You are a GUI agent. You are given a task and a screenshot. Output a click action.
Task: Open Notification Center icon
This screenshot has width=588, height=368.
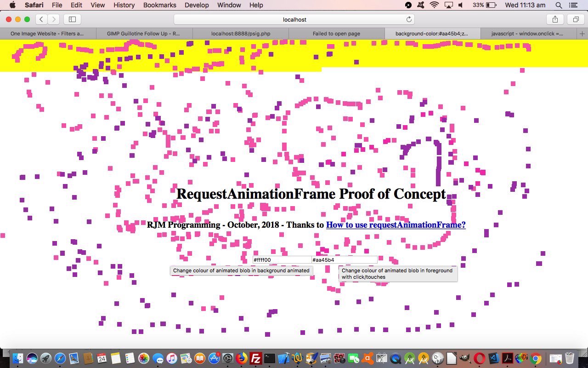click(x=573, y=5)
